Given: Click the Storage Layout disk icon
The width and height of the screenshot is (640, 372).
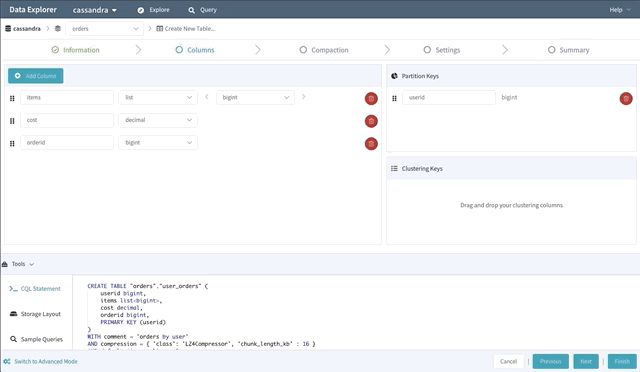Looking at the screenshot, I should click(13, 314).
